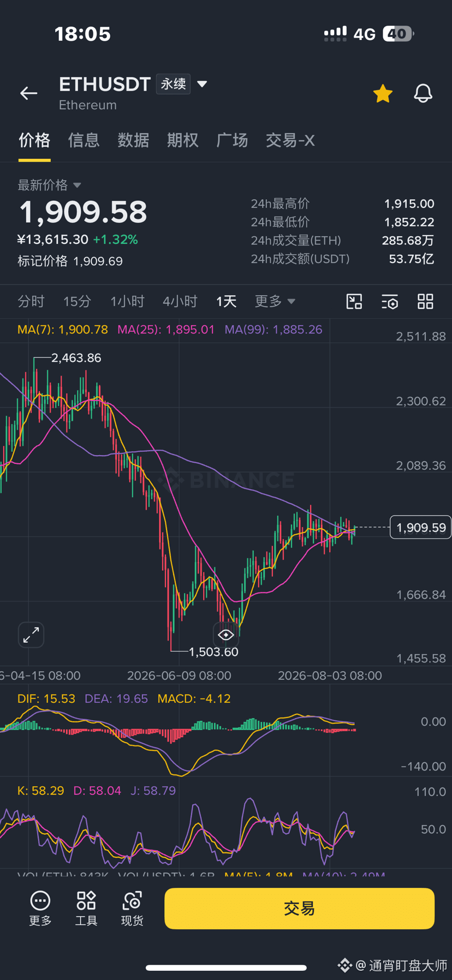Switch to the 信息 tab
Viewport: 452px width, 980px height.
[84, 140]
